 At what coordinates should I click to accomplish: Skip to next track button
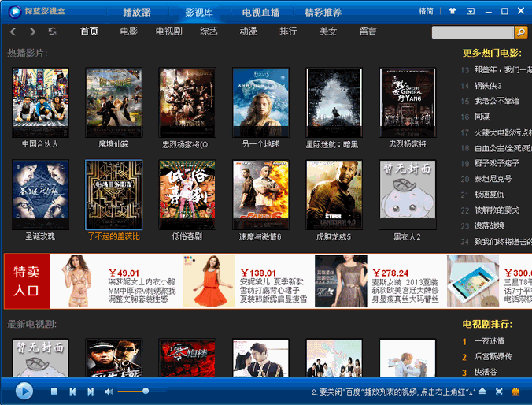coord(91,392)
